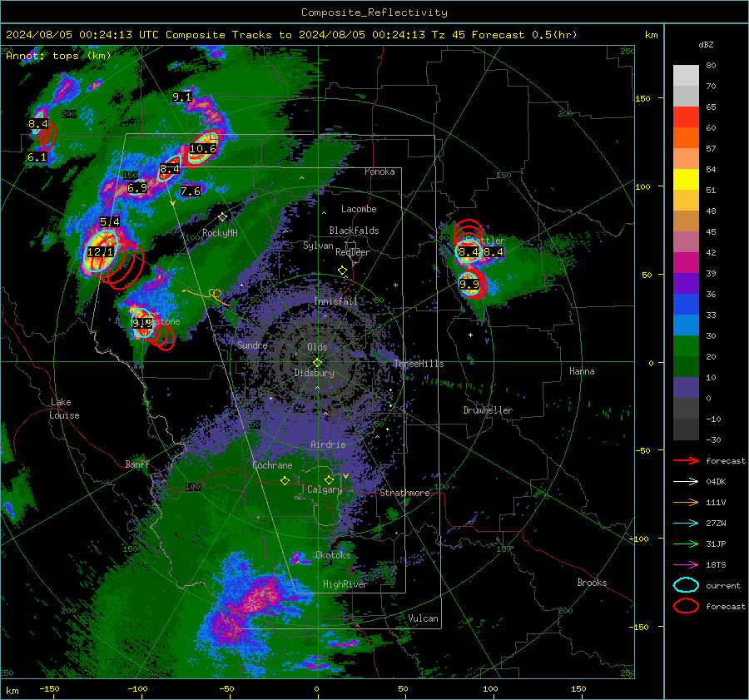This screenshot has height=700, width=749.
Task: Click the Drumheller city label
Action: pyautogui.click(x=488, y=410)
